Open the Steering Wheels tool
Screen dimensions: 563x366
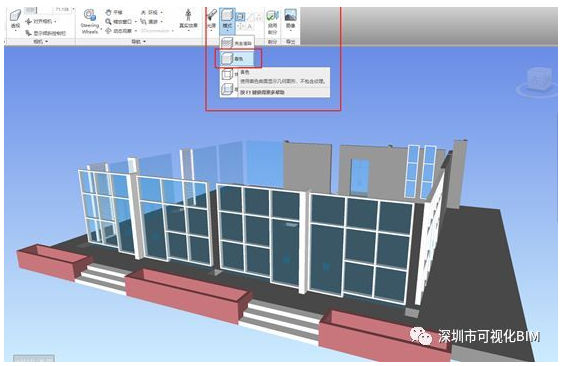pyautogui.click(x=90, y=22)
